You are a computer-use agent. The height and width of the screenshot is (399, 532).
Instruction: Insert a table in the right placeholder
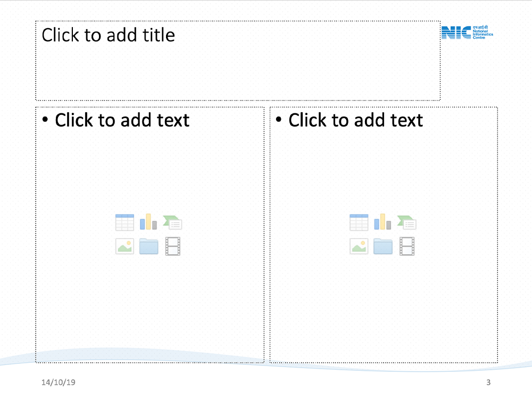tap(359, 222)
